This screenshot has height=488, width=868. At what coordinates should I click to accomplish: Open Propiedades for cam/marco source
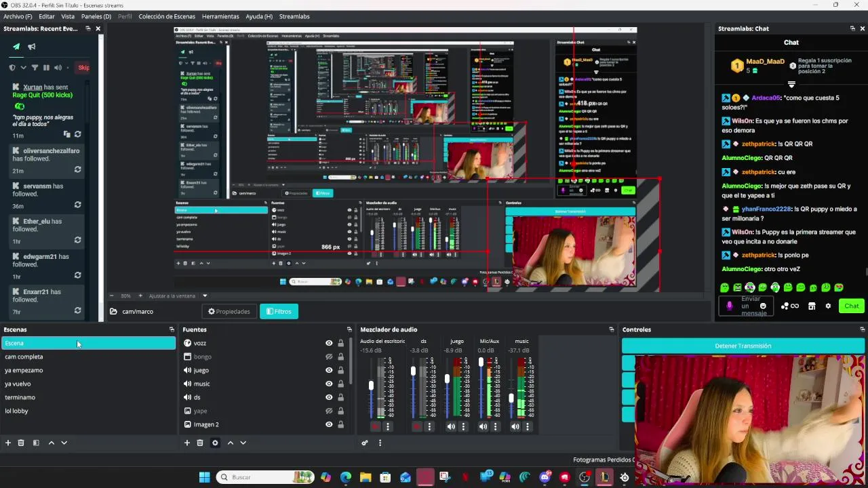pos(229,312)
